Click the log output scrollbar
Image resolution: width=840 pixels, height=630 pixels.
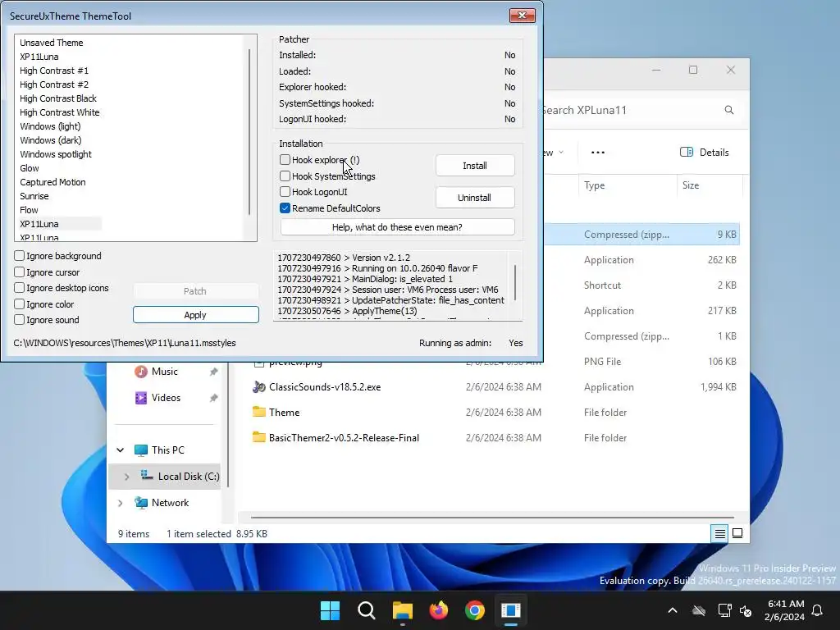point(515,282)
